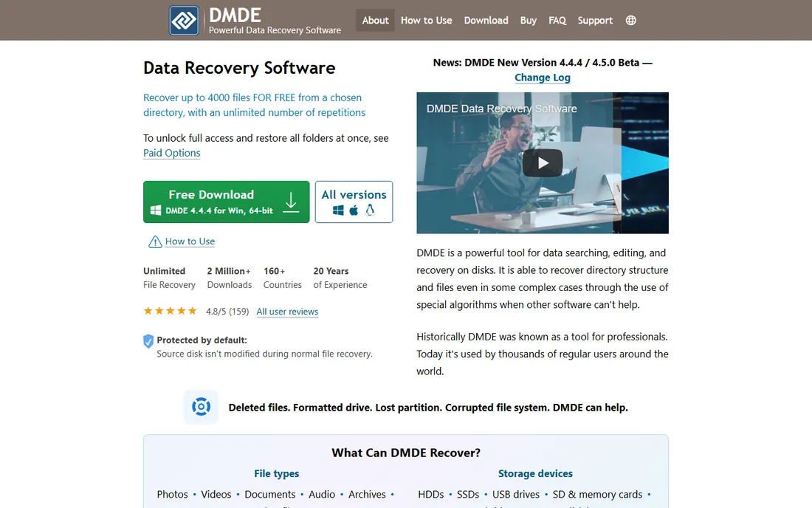This screenshot has height=508, width=812.
Task: Open the Buy menu item
Action: click(529, 20)
